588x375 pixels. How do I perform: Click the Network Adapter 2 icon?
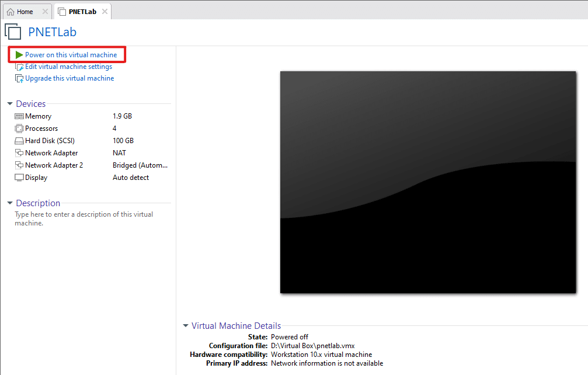19,165
